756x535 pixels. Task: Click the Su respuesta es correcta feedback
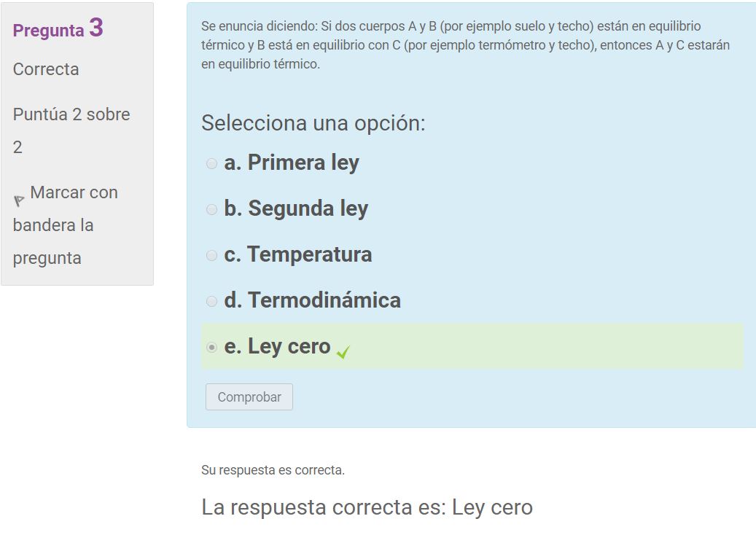pyautogui.click(x=273, y=470)
